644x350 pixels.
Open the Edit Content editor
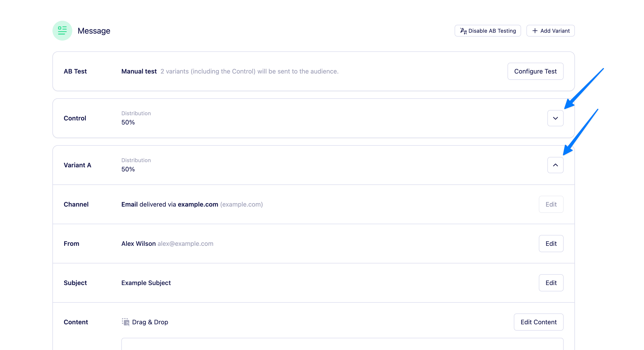pos(538,322)
